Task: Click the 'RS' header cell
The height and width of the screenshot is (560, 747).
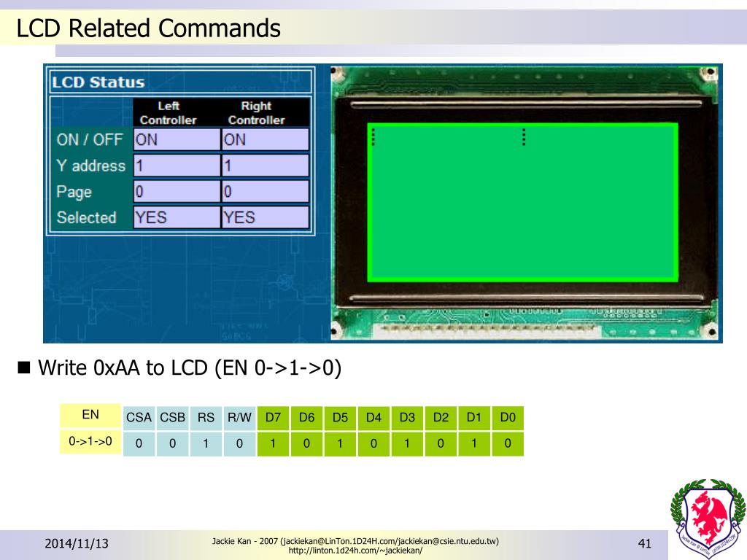Action: pyautogui.click(x=206, y=418)
